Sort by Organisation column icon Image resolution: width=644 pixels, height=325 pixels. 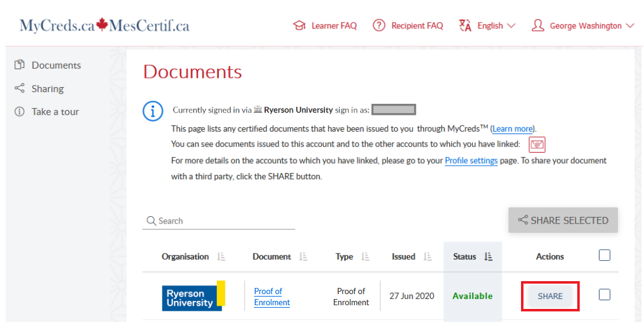click(x=222, y=257)
